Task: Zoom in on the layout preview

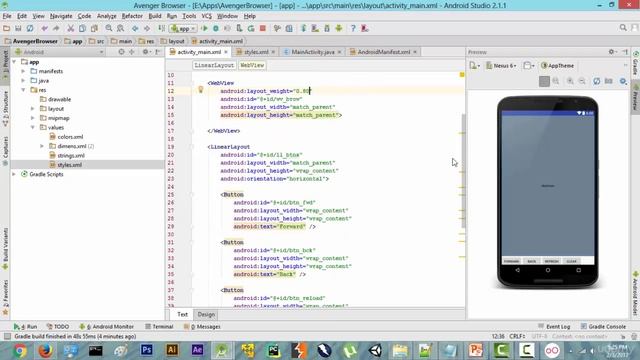Action: coord(570,81)
